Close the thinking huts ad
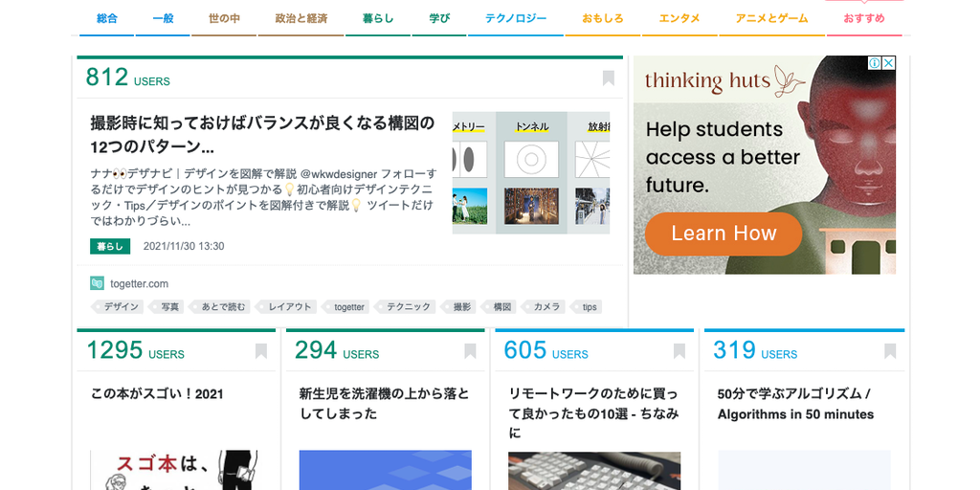Screen dimensions: 980x490 pos(889,63)
